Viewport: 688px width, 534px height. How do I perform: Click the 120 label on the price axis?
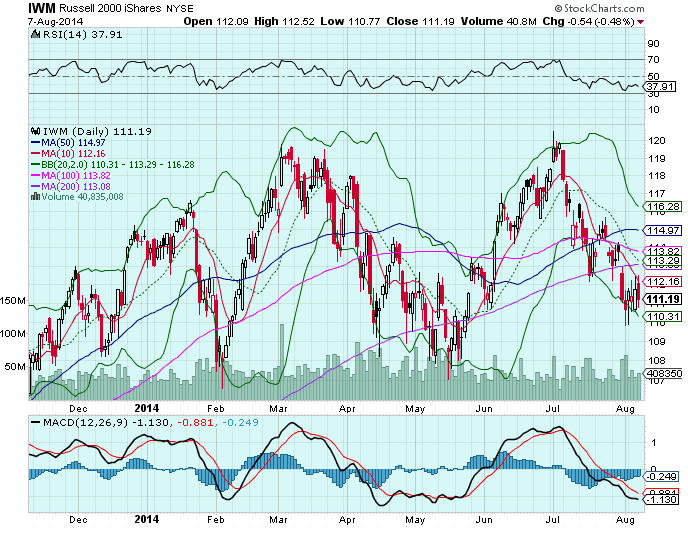(657, 141)
